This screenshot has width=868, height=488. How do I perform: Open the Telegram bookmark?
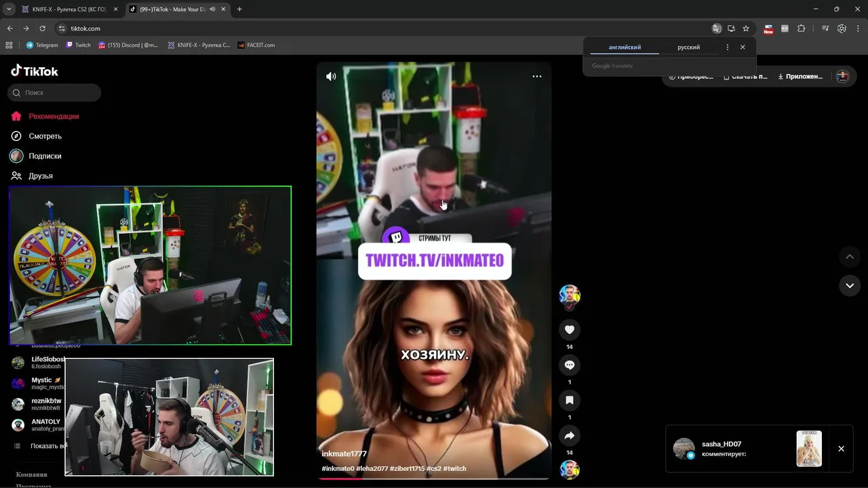(x=42, y=45)
